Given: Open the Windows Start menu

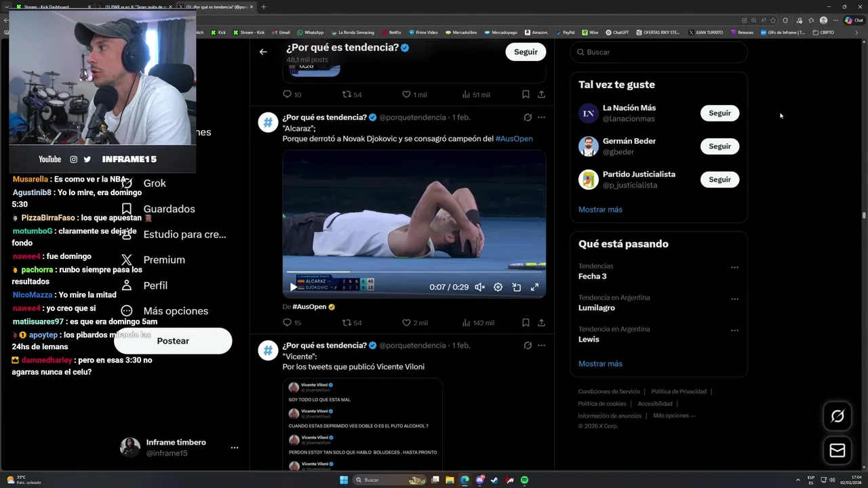Looking at the screenshot, I should [344, 480].
